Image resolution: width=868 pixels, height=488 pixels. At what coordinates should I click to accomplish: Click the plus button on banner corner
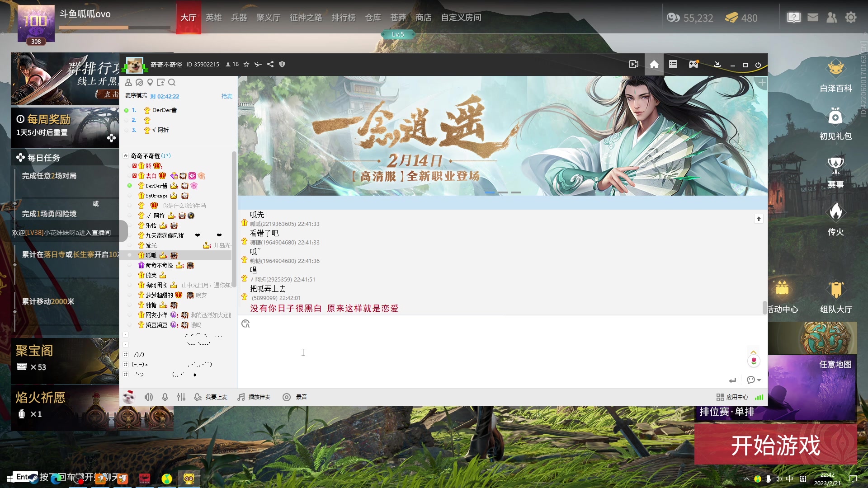pyautogui.click(x=762, y=82)
